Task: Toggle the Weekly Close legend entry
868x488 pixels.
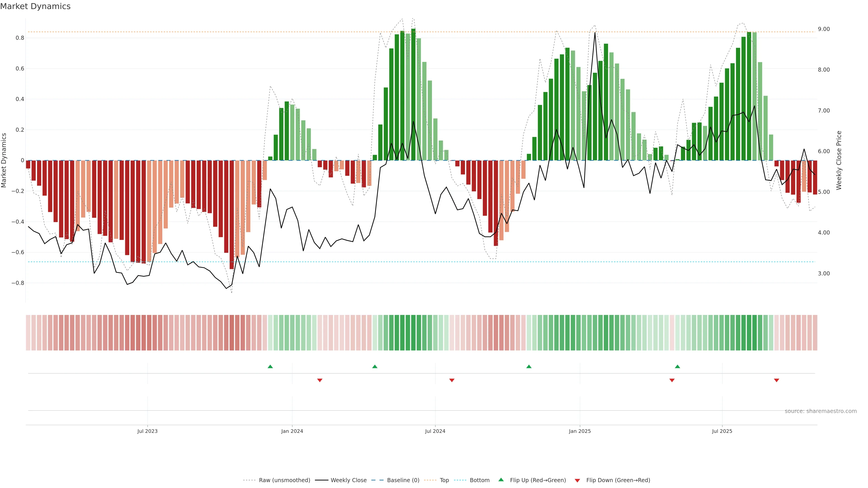Action: [348, 480]
